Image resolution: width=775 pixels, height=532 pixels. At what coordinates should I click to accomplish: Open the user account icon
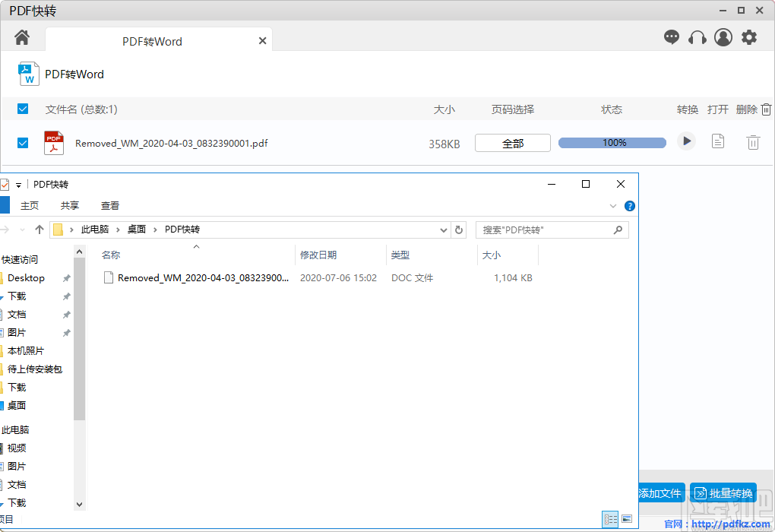723,36
